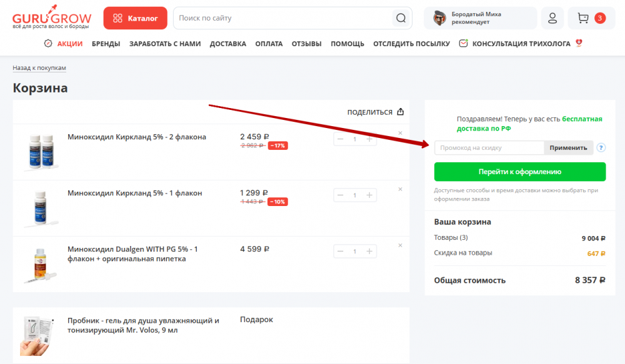Screen dimensions: 625x364
Task: Remove Миноксидил Dualgen item from cart
Action: pyautogui.click(x=401, y=245)
